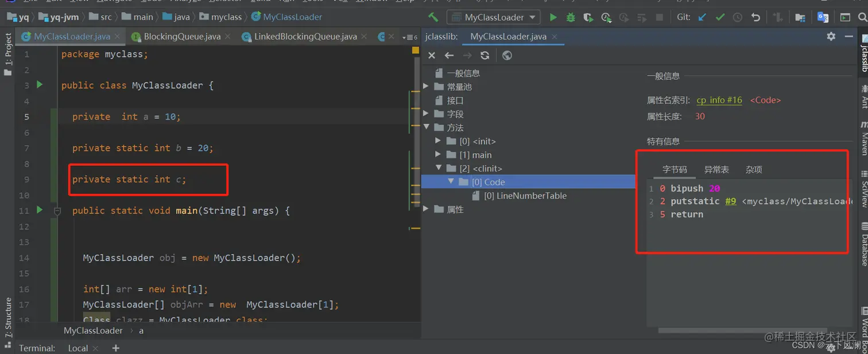Run MyClassLoader with the green play icon
Viewport: 868px width, 354px height.
(x=553, y=17)
